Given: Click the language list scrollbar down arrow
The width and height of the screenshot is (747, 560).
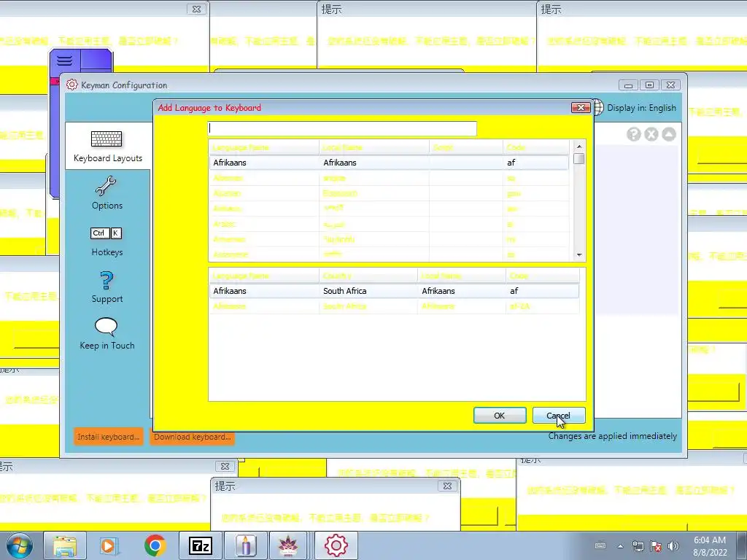Looking at the screenshot, I should pos(579,254).
